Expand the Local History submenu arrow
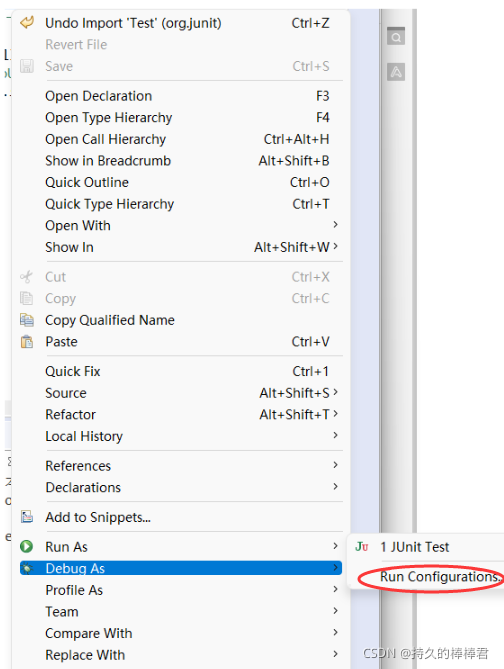Image resolution: width=504 pixels, height=669 pixels. (x=335, y=435)
